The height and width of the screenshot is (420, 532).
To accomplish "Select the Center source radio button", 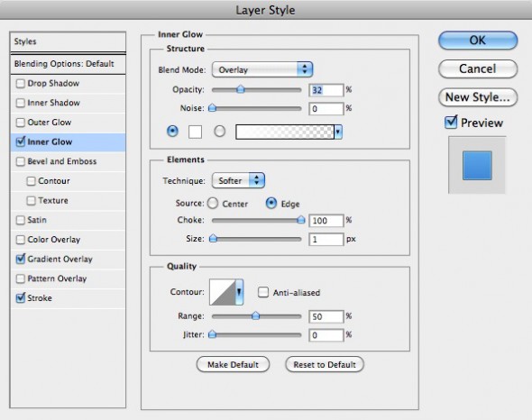I will coord(213,204).
